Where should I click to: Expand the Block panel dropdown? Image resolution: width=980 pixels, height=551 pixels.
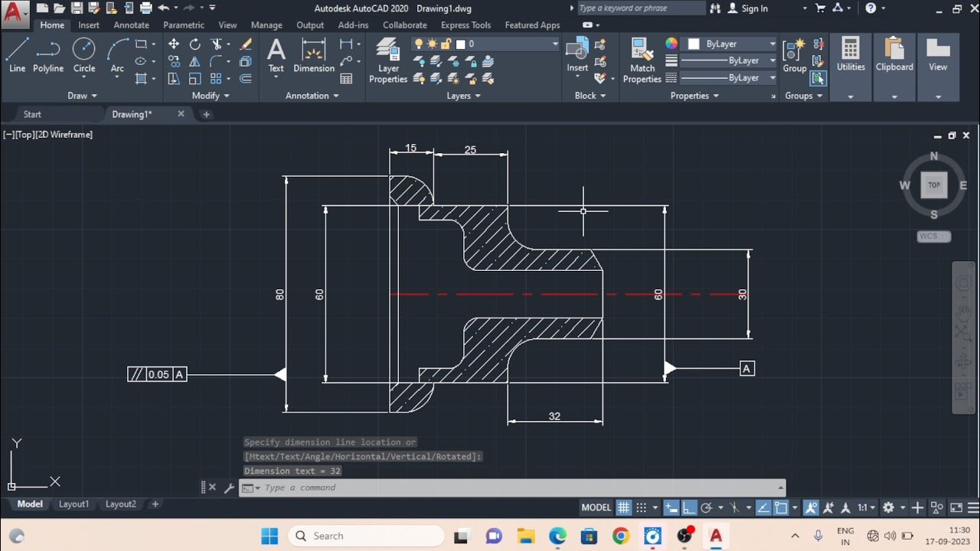coord(590,96)
